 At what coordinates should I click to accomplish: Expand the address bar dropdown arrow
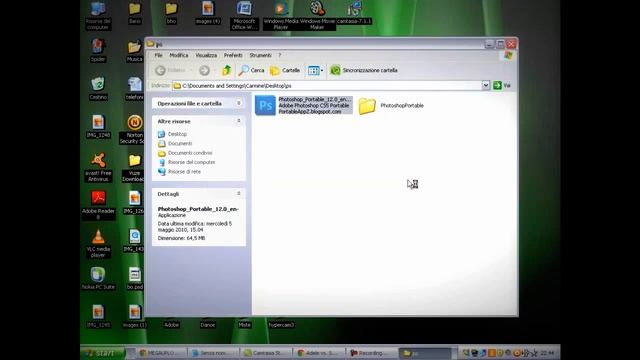point(486,85)
